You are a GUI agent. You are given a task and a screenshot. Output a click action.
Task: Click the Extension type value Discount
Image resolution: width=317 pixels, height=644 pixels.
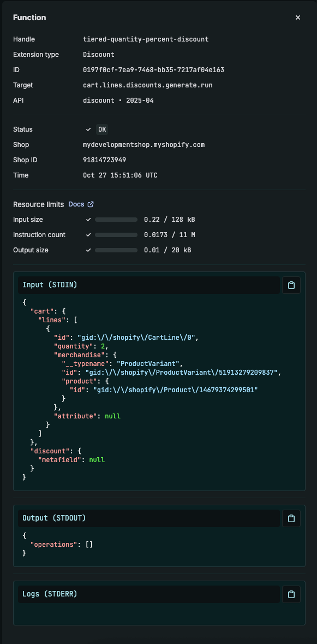[x=98, y=55]
